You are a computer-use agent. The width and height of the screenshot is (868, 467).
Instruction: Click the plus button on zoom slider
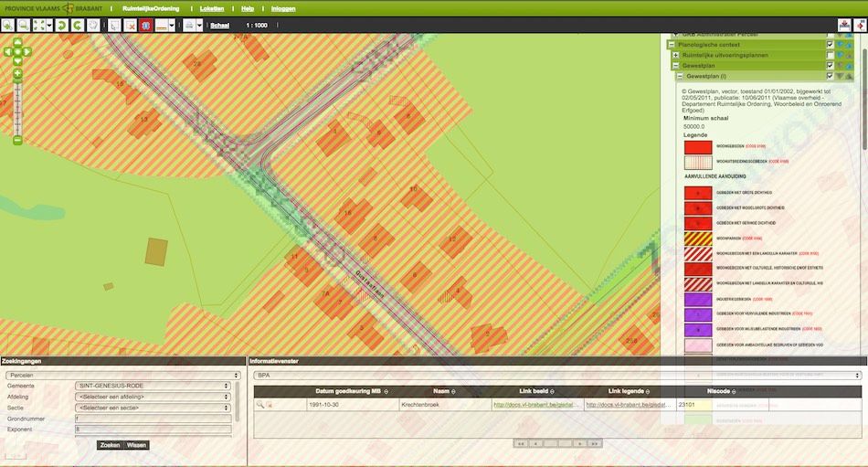click(17, 74)
